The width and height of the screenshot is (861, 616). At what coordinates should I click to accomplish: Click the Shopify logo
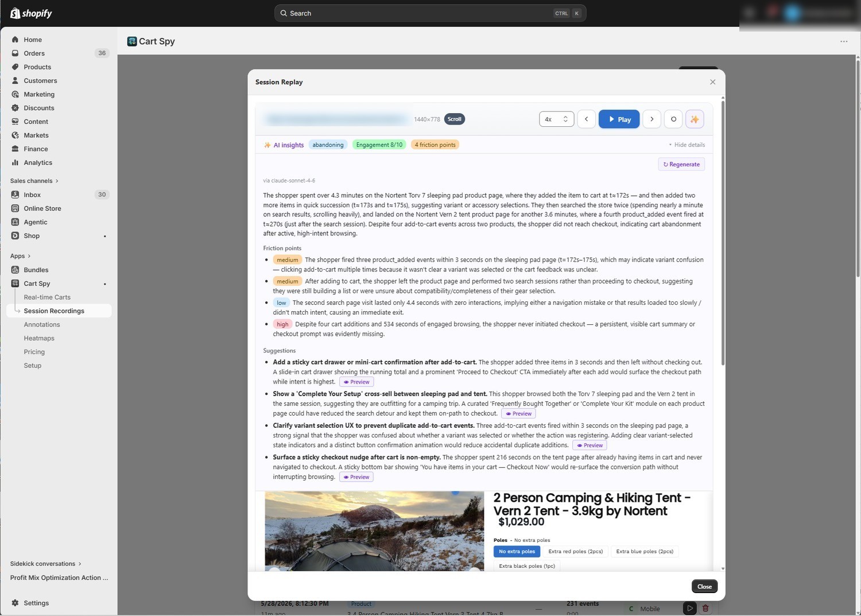31,13
